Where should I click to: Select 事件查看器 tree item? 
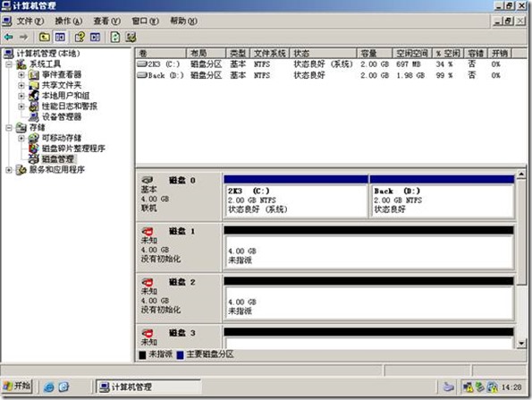coord(62,74)
